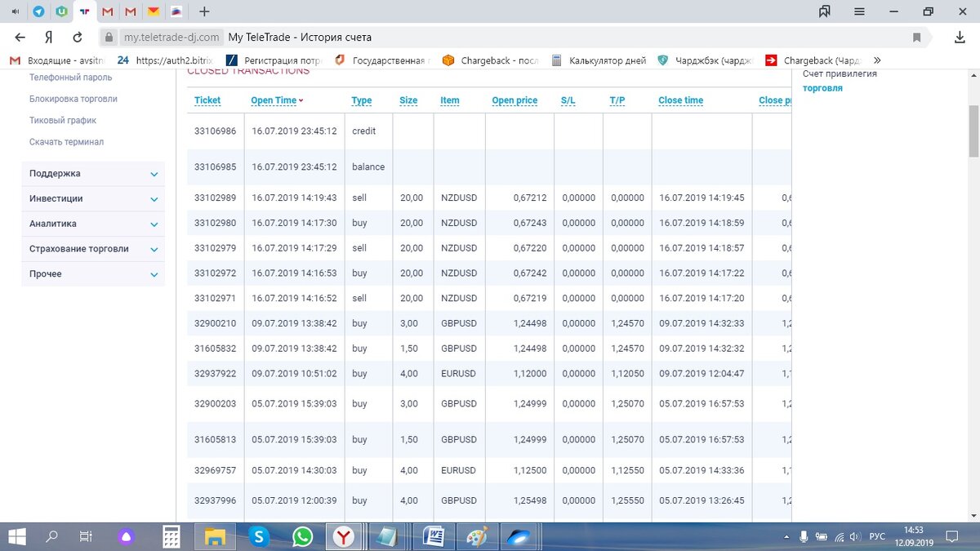Open the Word icon in the taskbar
Viewport: 980px width, 551px height.
pyautogui.click(x=433, y=536)
